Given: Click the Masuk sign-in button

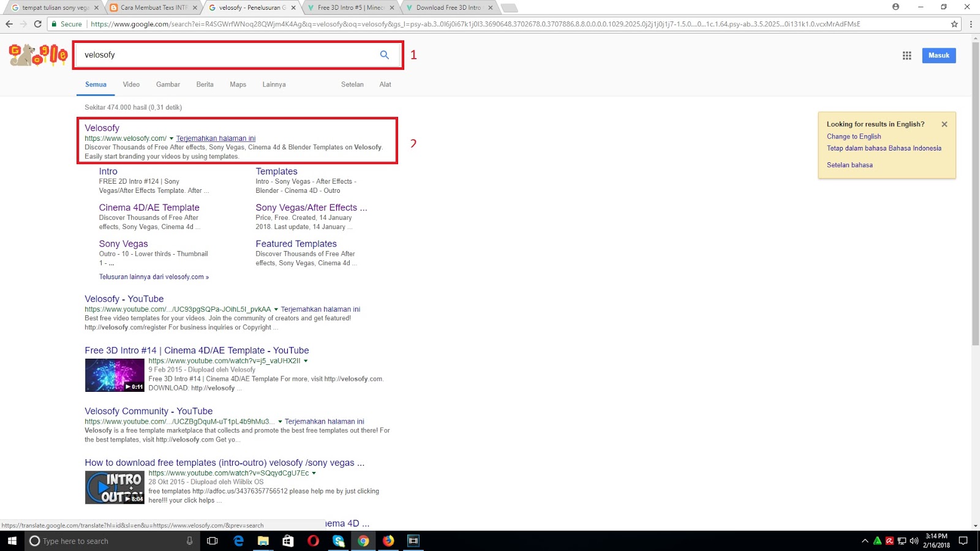Looking at the screenshot, I should [x=939, y=56].
